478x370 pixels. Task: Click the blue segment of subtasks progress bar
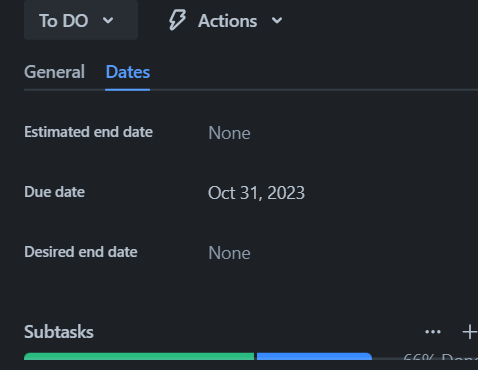(314, 356)
